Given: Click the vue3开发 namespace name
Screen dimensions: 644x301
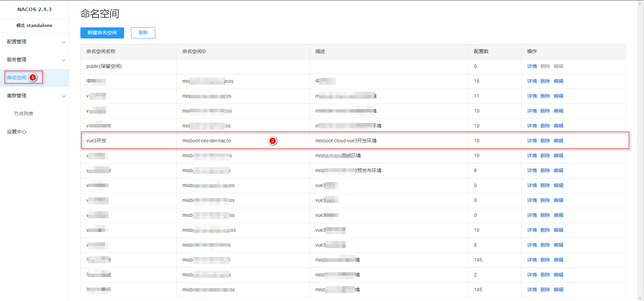Looking at the screenshot, I should (96, 141).
